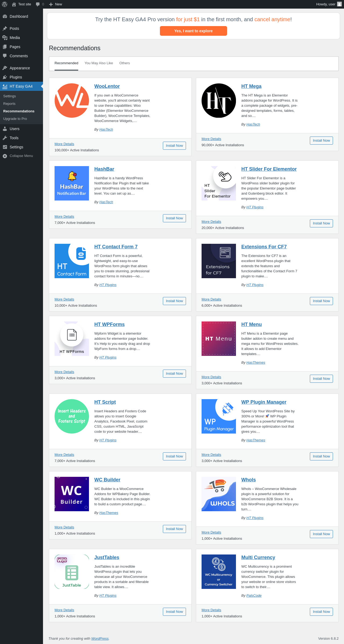Image resolution: width=344 pixels, height=644 pixels.
Task: Install the Multi Currency plugin
Action: (321, 612)
